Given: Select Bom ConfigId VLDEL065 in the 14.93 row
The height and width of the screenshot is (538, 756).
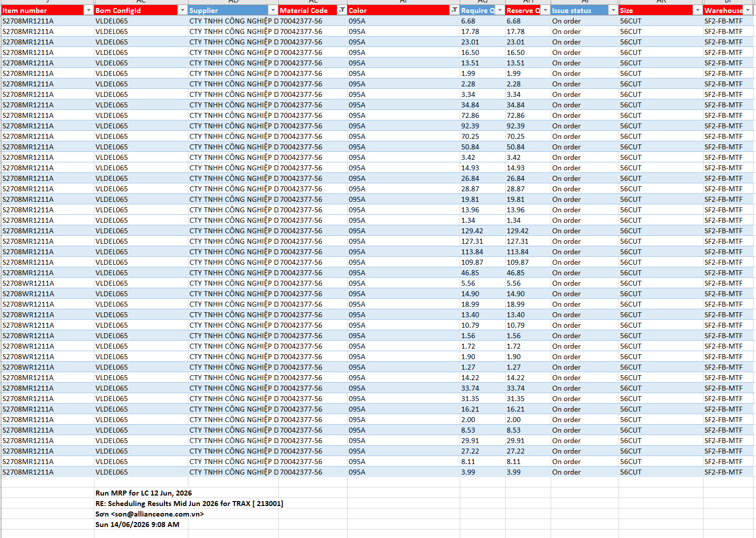Looking at the screenshot, I should [x=140, y=168].
